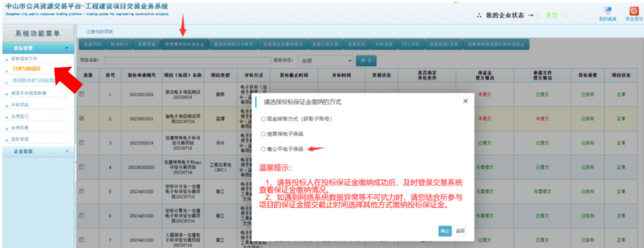
Task: Tick checkbox for row 3 project 2023302019
Action: [82, 142]
